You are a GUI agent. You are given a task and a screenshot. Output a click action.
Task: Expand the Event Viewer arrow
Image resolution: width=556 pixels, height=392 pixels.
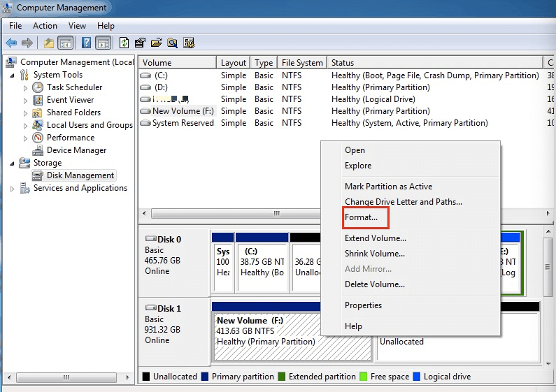pyautogui.click(x=25, y=101)
